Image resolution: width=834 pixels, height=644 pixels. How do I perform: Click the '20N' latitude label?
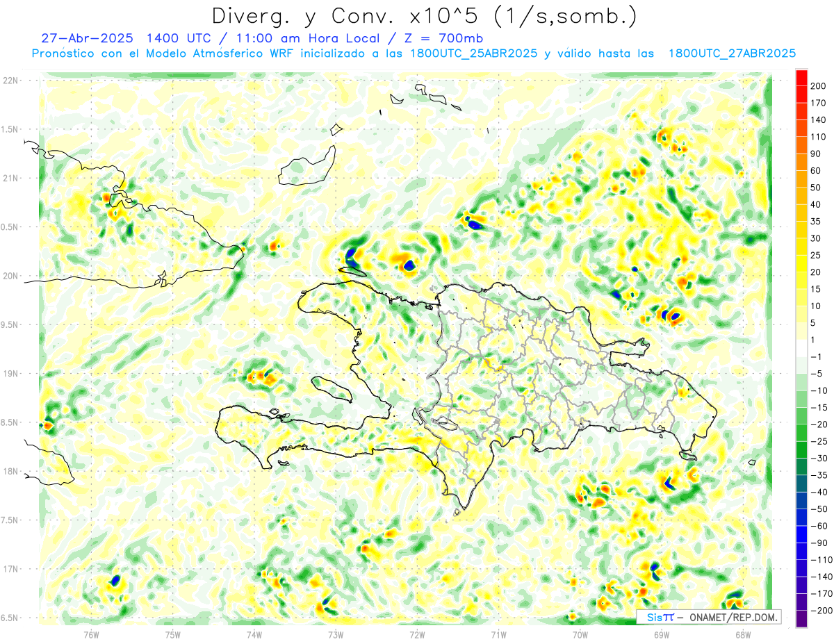(x=10, y=276)
